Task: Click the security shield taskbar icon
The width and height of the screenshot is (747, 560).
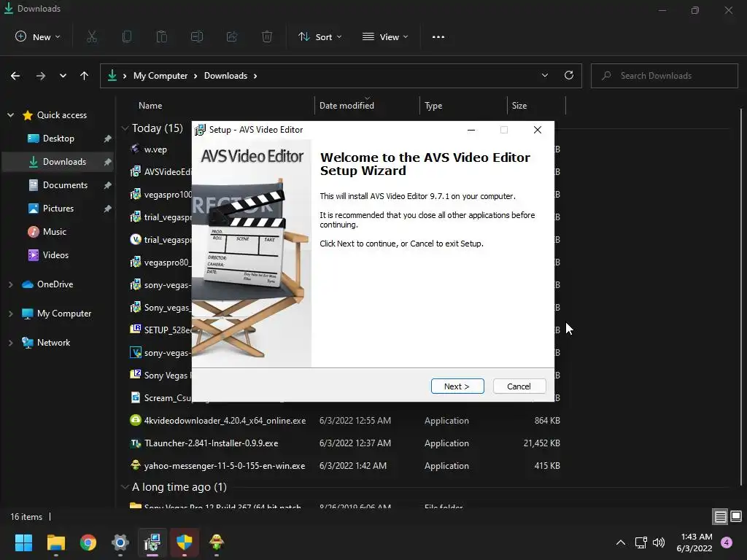Action: (x=185, y=542)
